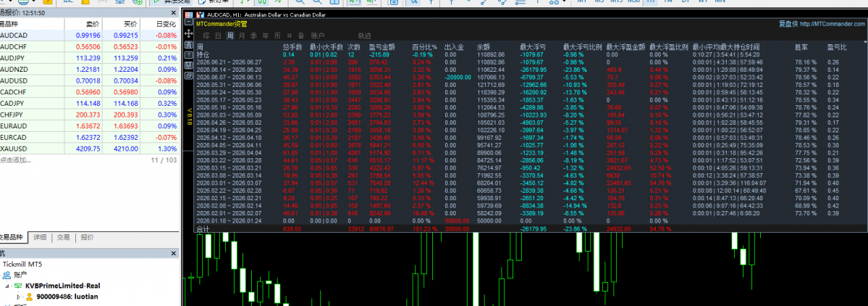Click the V8.18 version label

click(x=189, y=117)
